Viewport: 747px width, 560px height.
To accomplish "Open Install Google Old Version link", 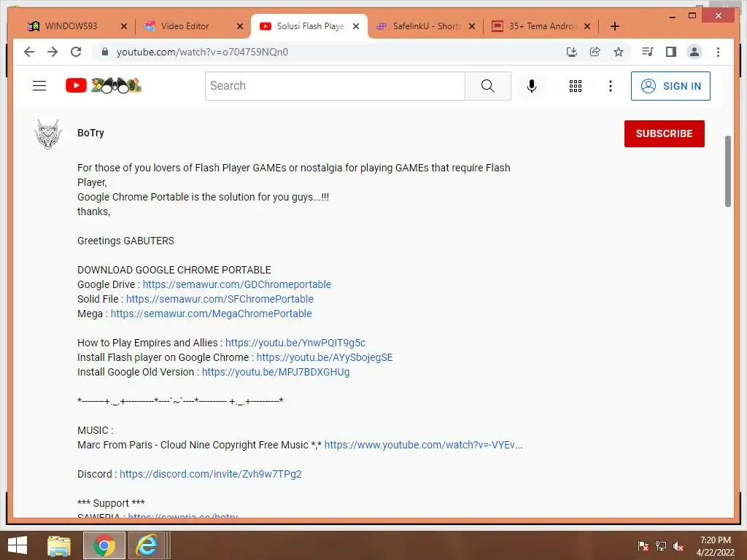I will point(276,372).
